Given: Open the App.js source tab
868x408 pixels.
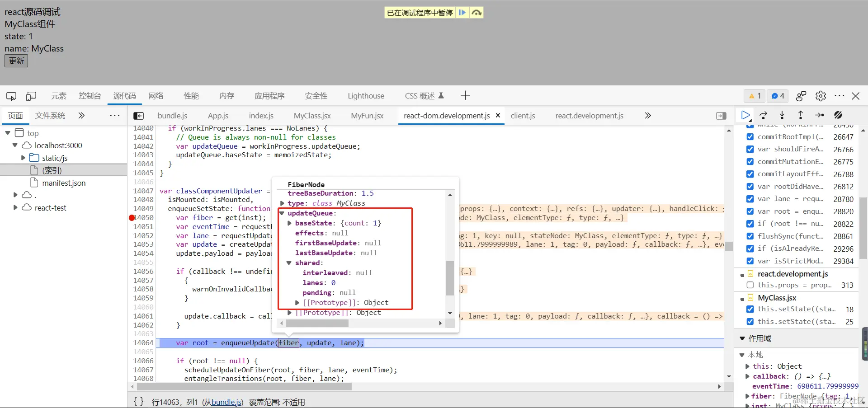Looking at the screenshot, I should tap(218, 116).
